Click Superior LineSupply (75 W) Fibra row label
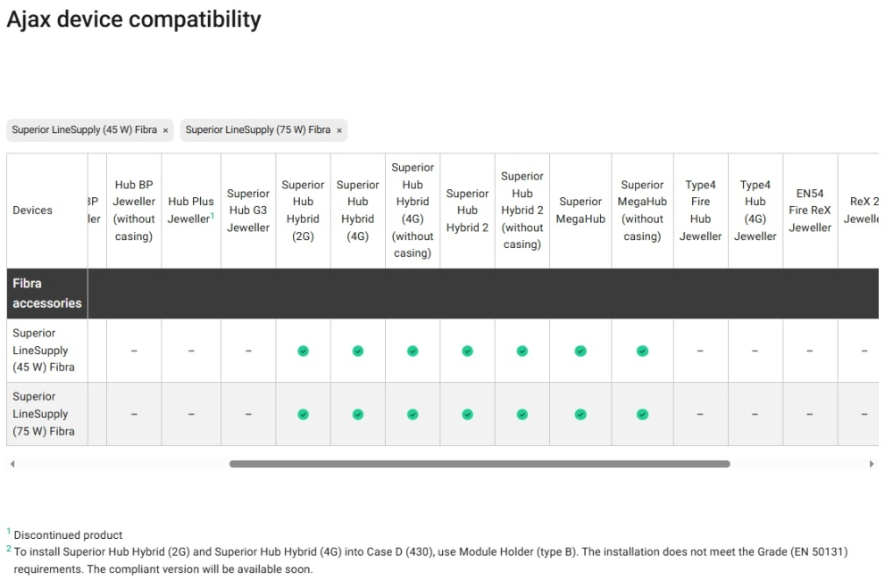This screenshot has height=588, width=893. [44, 414]
